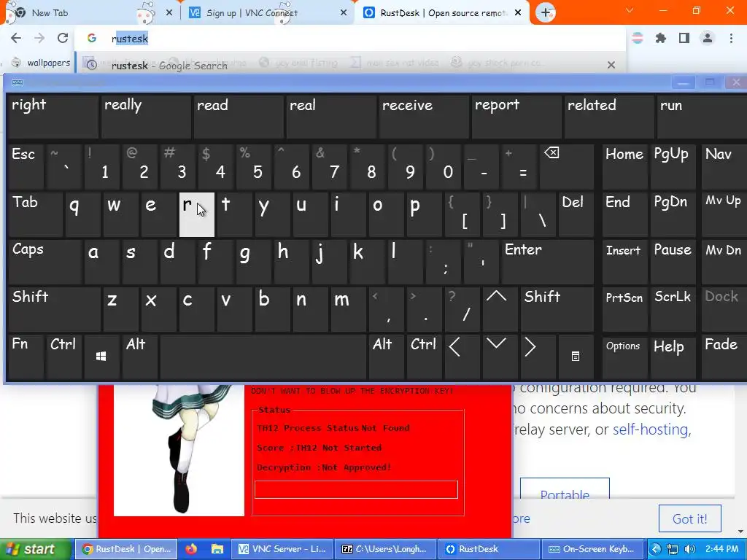747x560 pixels.
Task: Toggle the left Alt key
Action: click(x=140, y=357)
